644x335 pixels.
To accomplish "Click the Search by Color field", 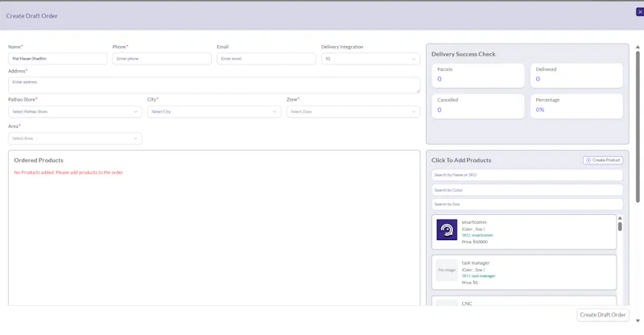I will [527, 190].
